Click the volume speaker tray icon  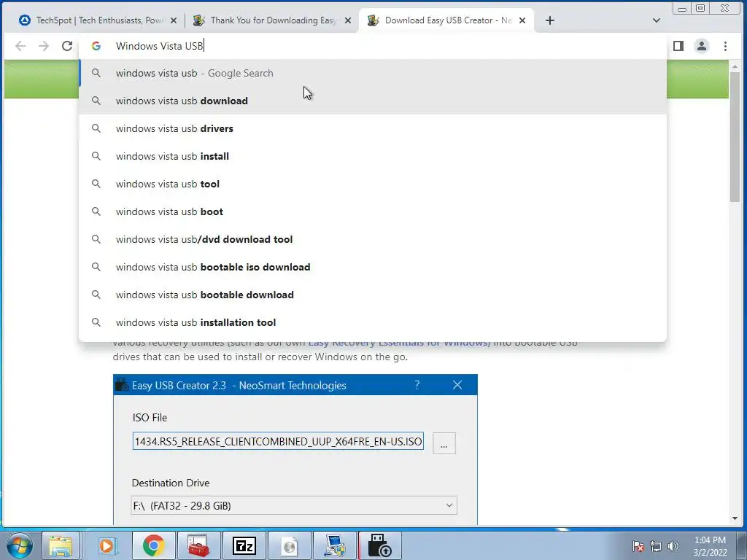(x=673, y=546)
